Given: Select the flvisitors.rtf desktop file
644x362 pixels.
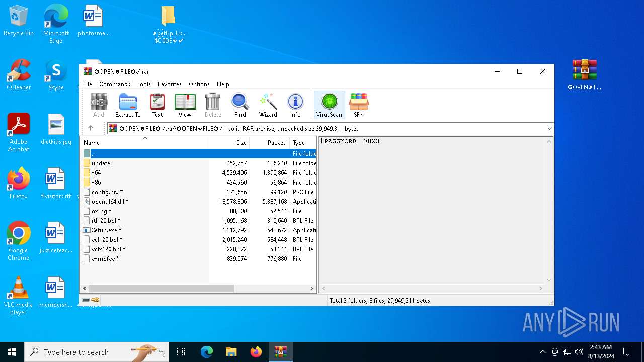Looking at the screenshot, I should click(x=56, y=184).
